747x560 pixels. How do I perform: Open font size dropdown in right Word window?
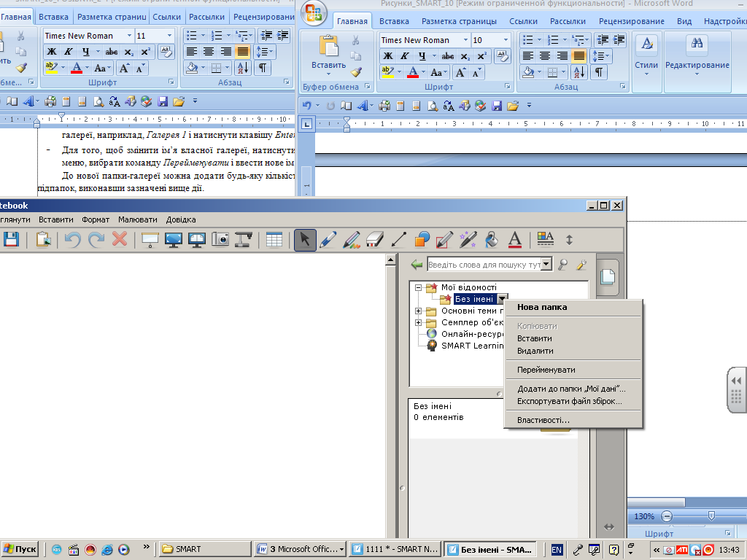(506, 40)
